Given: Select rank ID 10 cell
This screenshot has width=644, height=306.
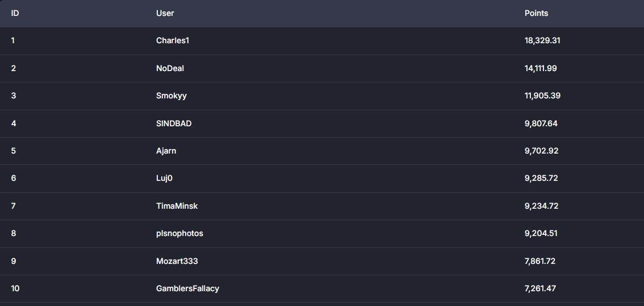Looking at the screenshot, I should 15,289.
